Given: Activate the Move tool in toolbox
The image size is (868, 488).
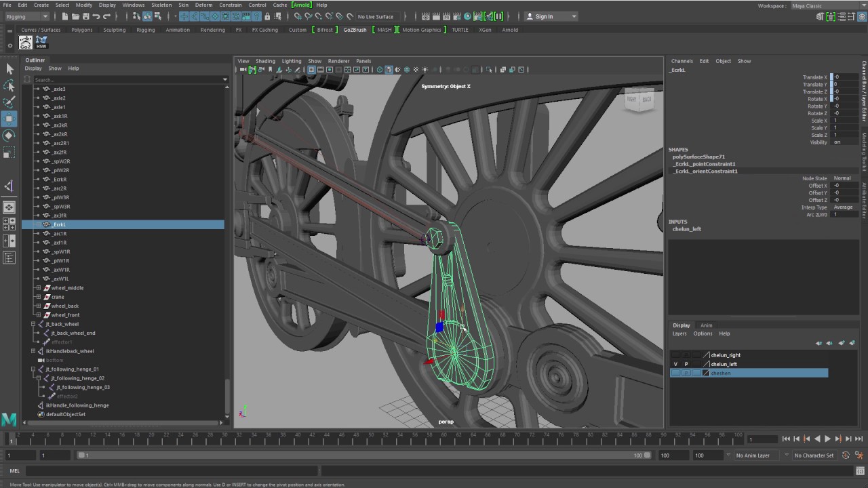Looking at the screenshot, I should (x=9, y=119).
